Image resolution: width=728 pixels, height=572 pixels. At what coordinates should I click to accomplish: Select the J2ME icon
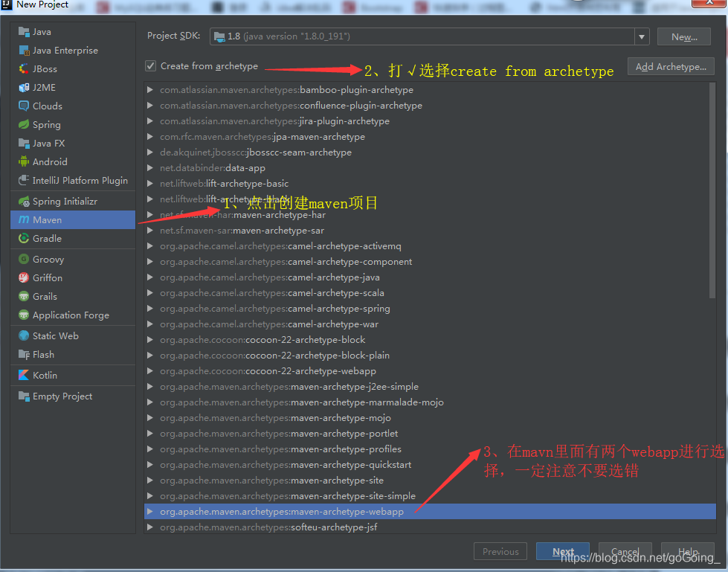[24, 87]
